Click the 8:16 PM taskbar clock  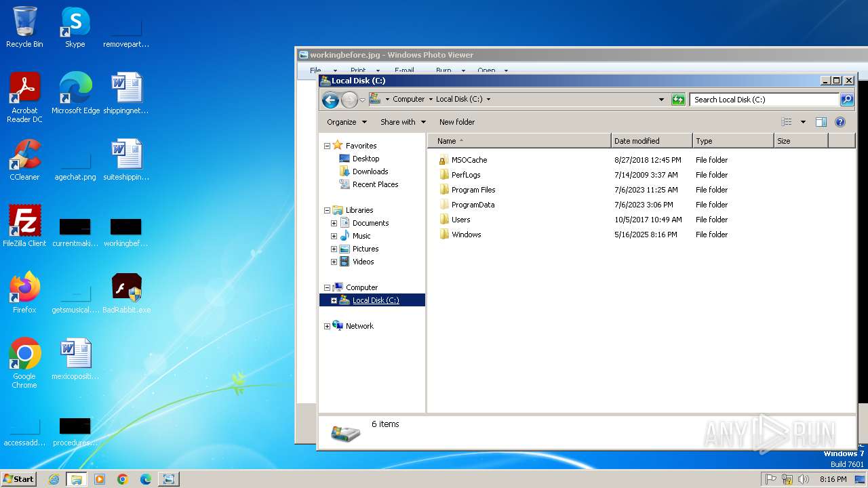click(x=833, y=479)
